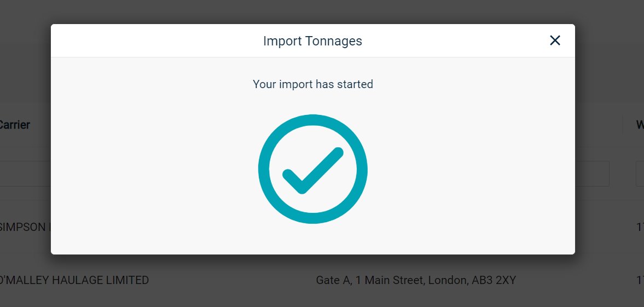The image size is (644, 307).
Task: Close the Import Tonnages dialog
Action: point(555,40)
